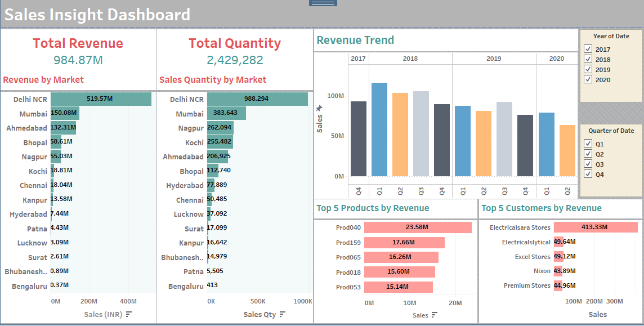Uncheck the 2018 year filter
644x326 pixels.
click(588, 59)
